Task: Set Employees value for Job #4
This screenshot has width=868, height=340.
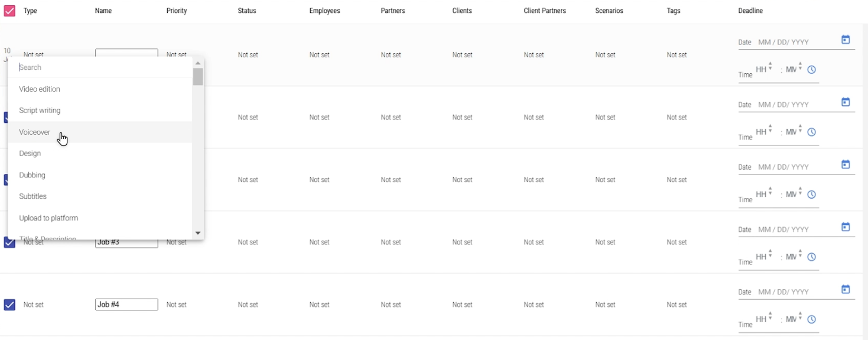Action: (319, 305)
